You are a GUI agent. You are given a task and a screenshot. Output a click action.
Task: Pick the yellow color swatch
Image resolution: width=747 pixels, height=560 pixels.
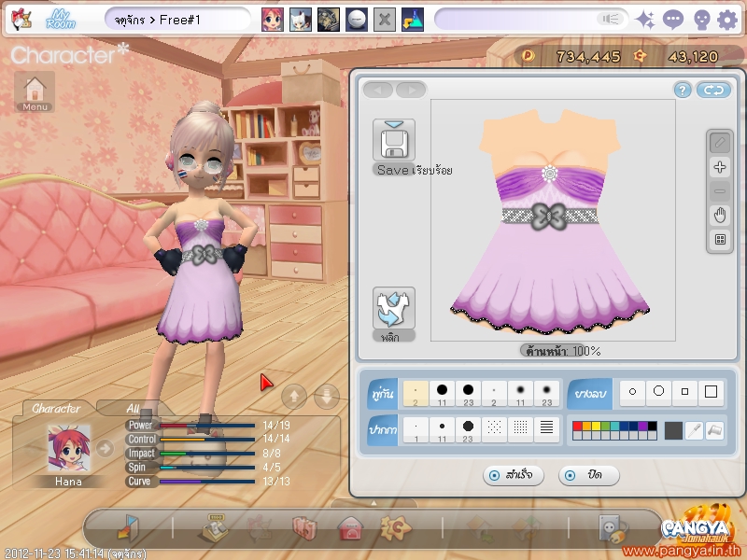[x=596, y=426]
